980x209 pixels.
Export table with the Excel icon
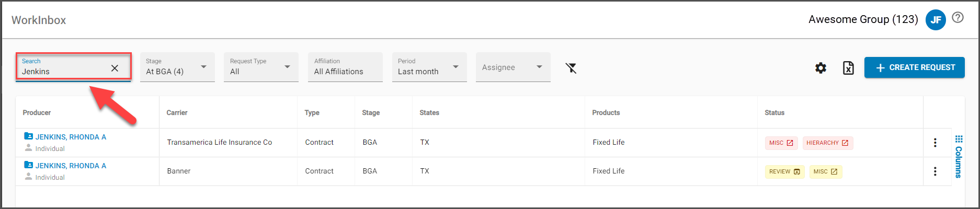click(x=848, y=68)
